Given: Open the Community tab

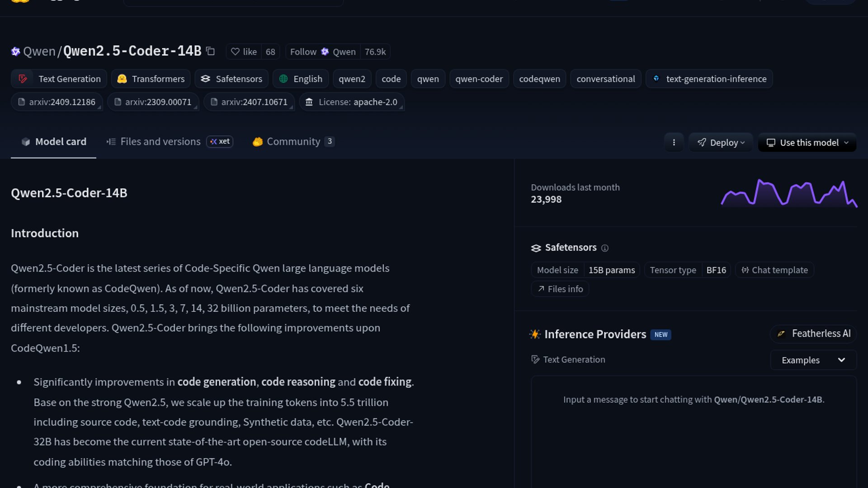Looking at the screenshot, I should coord(293,141).
